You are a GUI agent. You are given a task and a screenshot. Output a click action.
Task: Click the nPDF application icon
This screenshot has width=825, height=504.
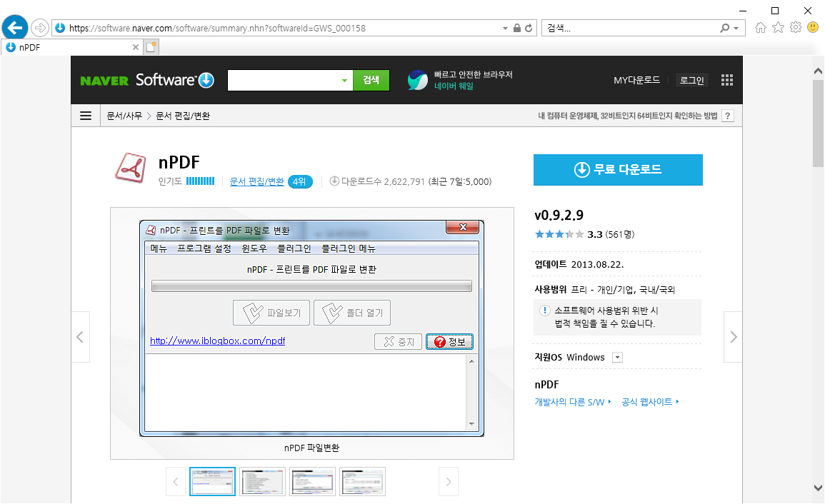click(131, 168)
